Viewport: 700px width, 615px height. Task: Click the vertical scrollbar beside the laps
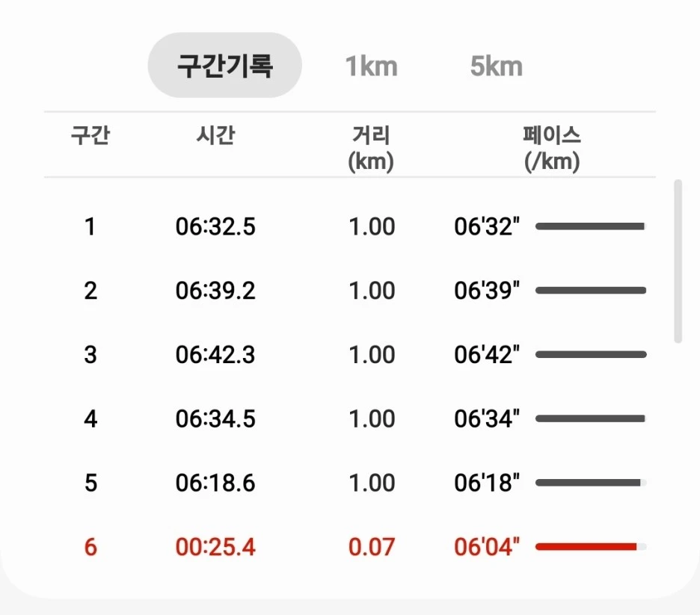(678, 262)
